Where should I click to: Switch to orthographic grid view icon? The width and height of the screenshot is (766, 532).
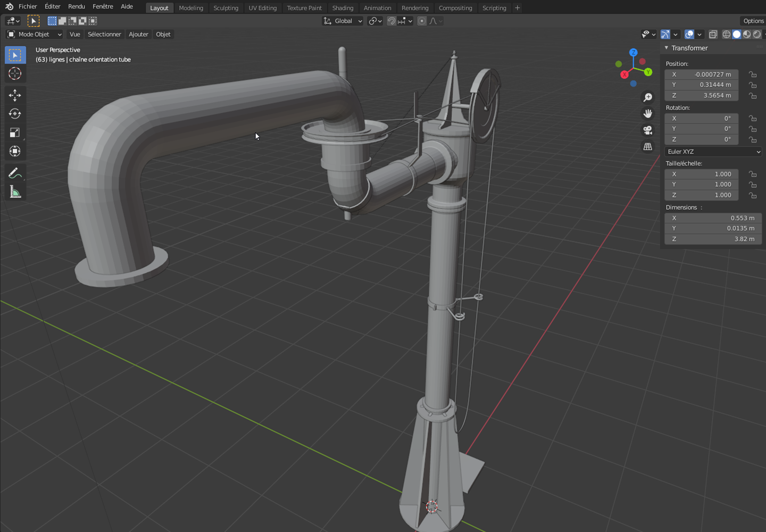(x=647, y=147)
